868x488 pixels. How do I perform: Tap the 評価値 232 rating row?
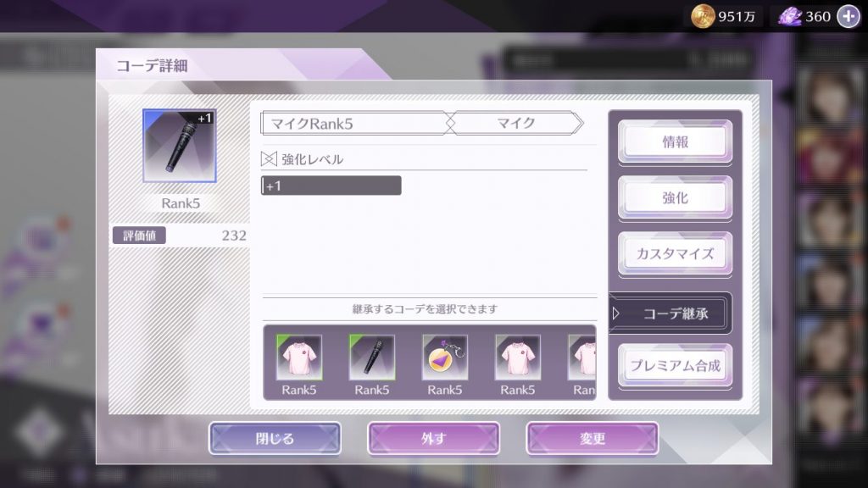(180, 236)
